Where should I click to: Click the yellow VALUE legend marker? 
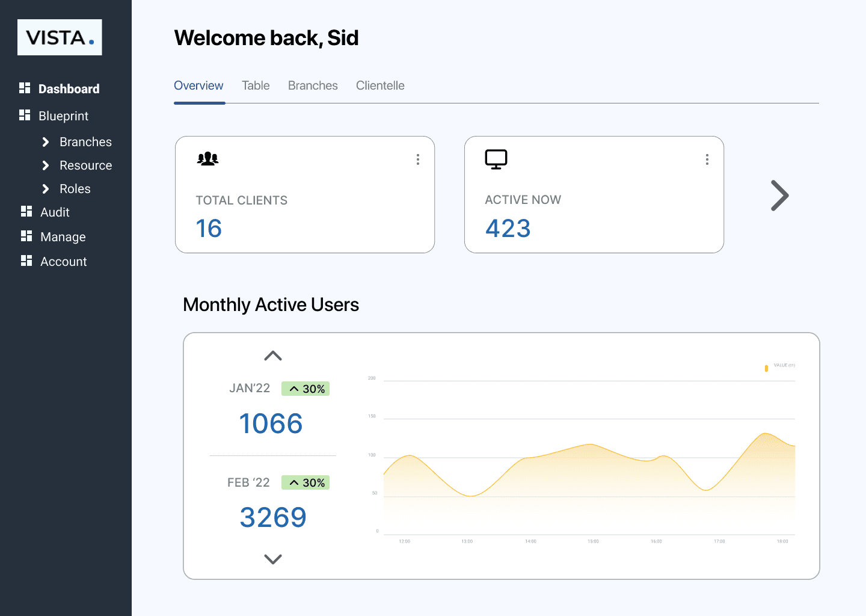pos(766,368)
